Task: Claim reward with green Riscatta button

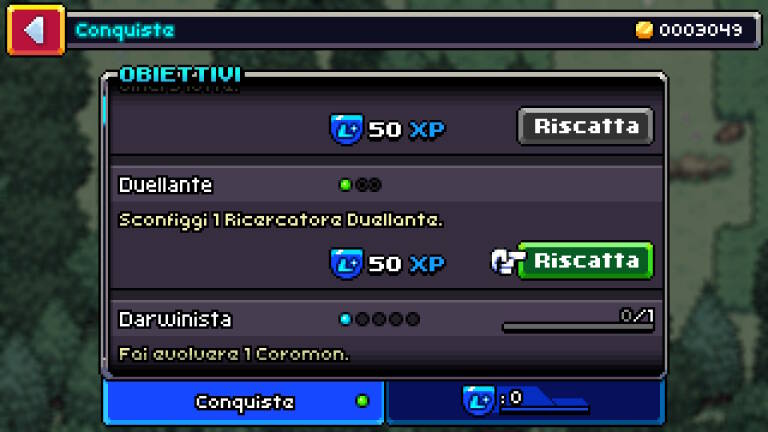Action: click(586, 261)
